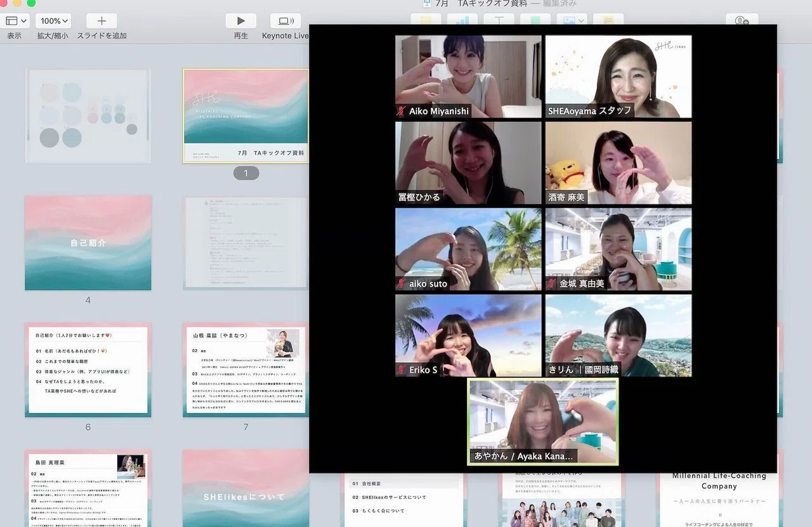Select the Millennial Life-Coaching Company slide thumbnail

click(719, 500)
